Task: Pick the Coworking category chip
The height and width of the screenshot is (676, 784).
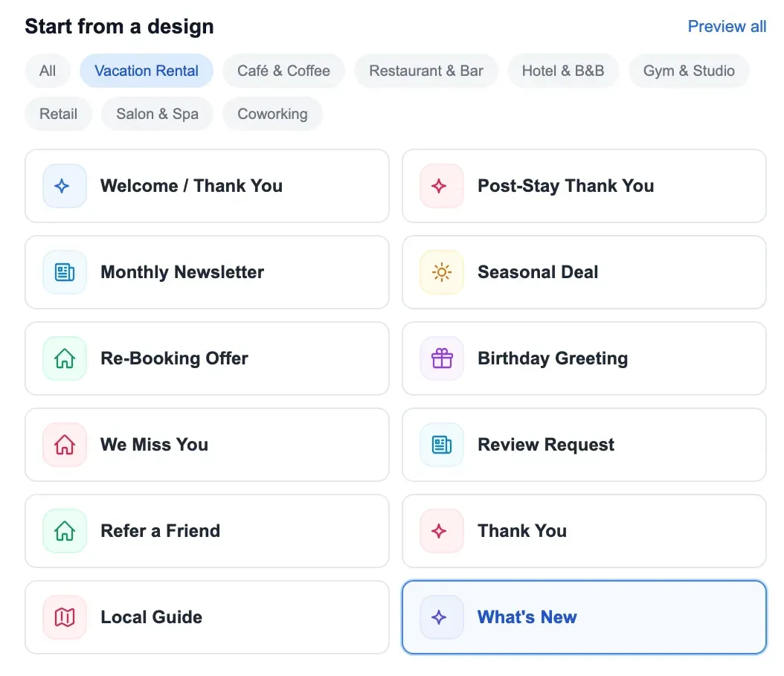Action: tap(272, 114)
